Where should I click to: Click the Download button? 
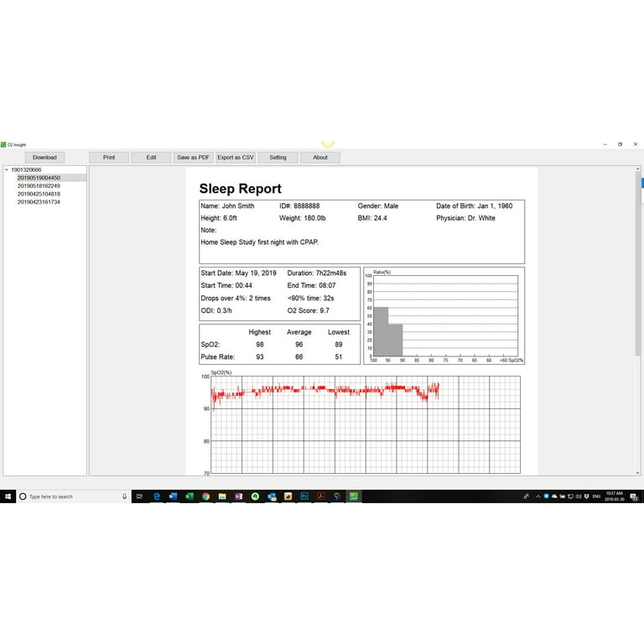pyautogui.click(x=44, y=158)
